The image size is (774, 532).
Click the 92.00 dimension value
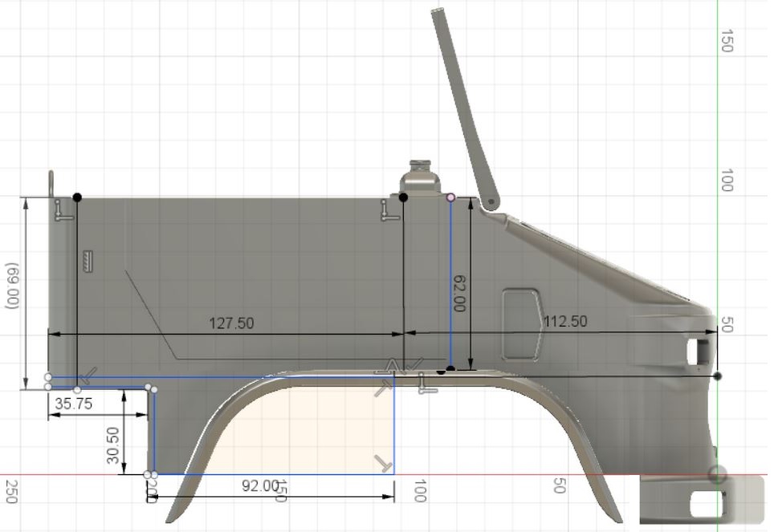click(260, 485)
